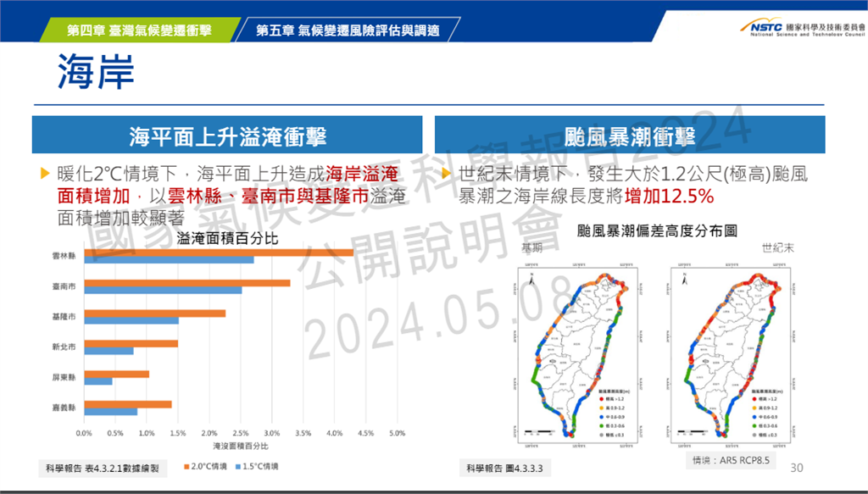
Task: Switch to 第五章 氣候變遷風險評估與調適 tab
Action: click(x=348, y=31)
